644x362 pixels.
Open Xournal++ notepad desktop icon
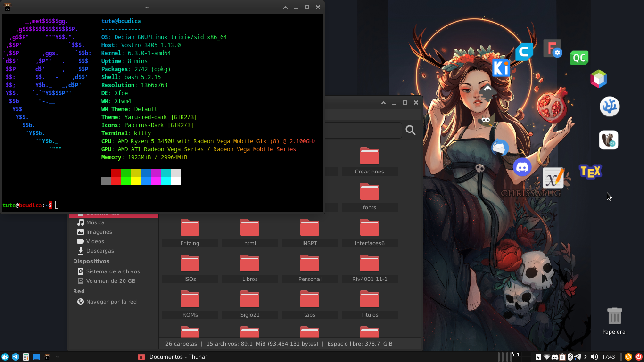coord(553,178)
